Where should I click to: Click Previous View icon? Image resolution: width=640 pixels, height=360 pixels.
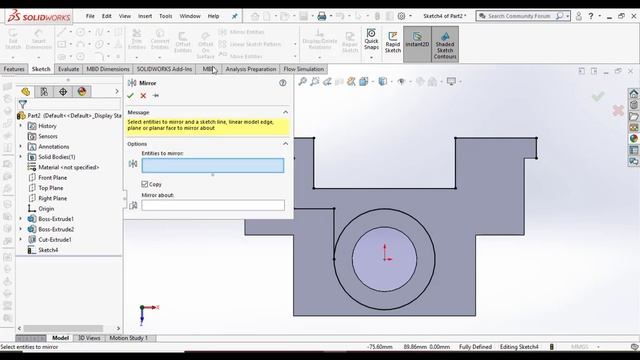[327, 82]
